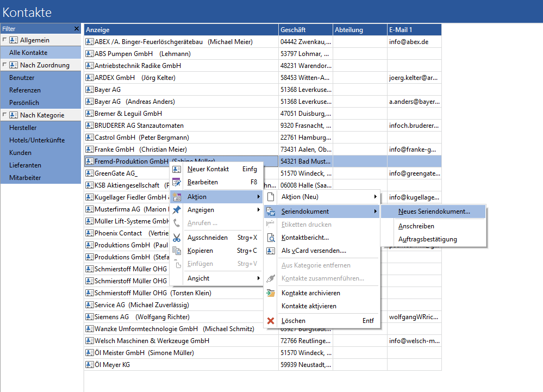Select the Benutzer filter
The height and width of the screenshot is (392, 543).
pyautogui.click(x=41, y=78)
